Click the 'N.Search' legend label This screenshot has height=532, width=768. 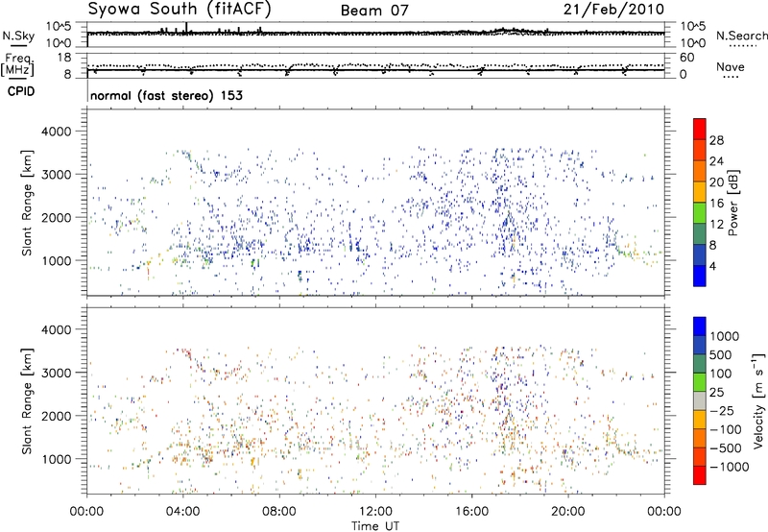click(x=741, y=36)
